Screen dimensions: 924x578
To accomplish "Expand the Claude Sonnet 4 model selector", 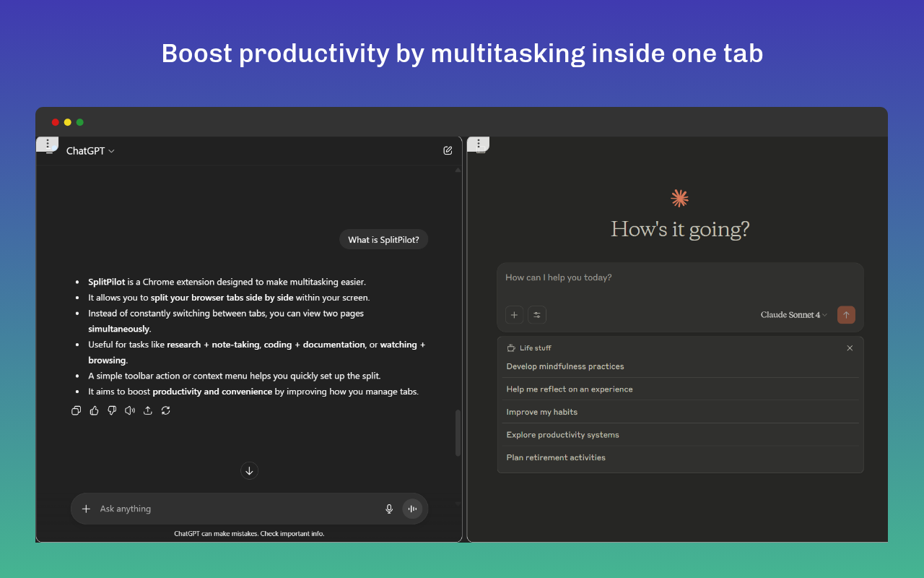I will 794,315.
